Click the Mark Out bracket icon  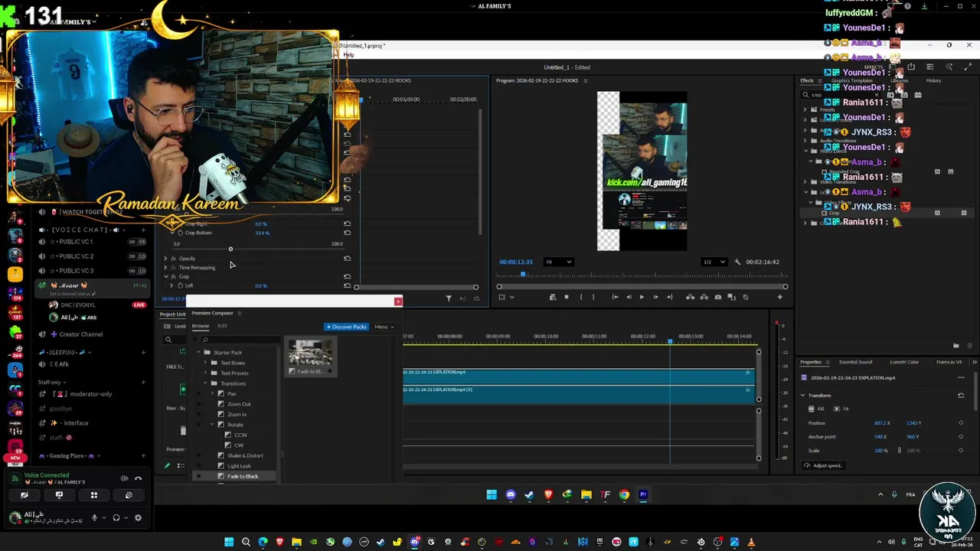pos(593,297)
